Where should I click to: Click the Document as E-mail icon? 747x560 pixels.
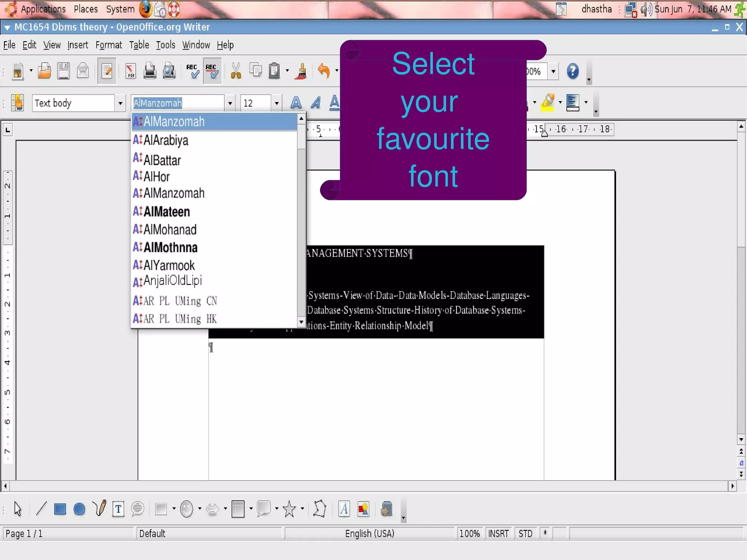(83, 71)
